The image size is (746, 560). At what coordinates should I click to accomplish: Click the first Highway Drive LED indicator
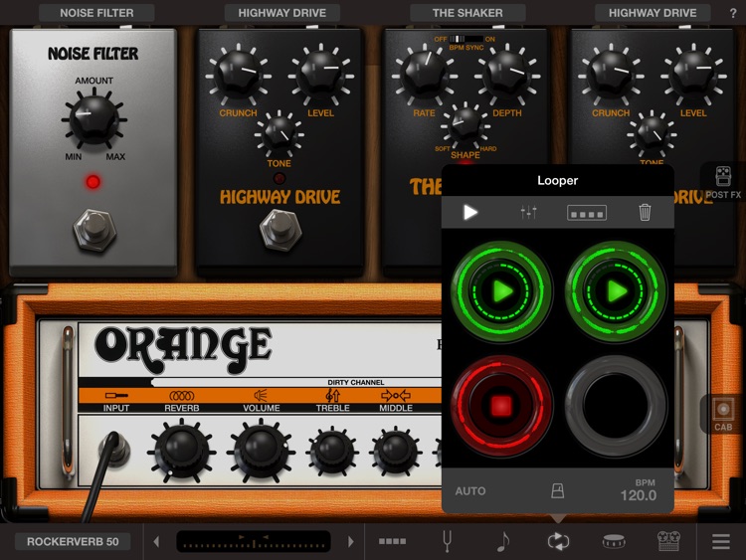click(x=280, y=178)
